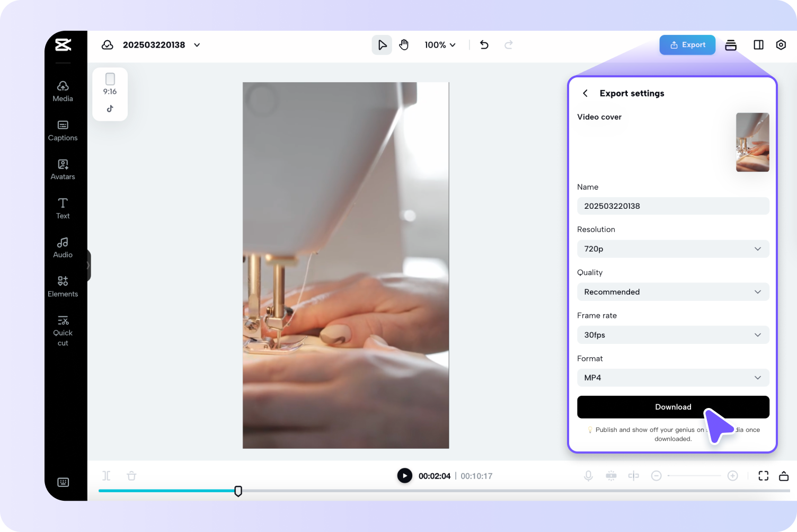797x532 pixels.
Task: Select the hand pan tool
Action: tap(404, 45)
